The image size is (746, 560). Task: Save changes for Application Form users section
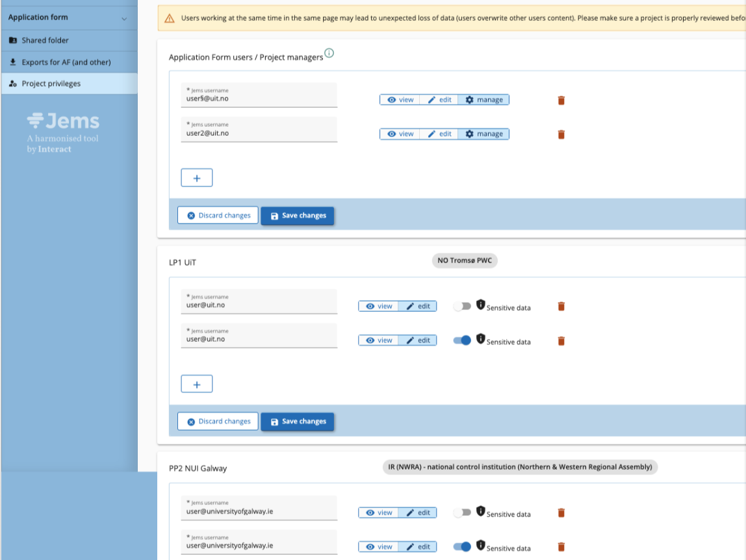click(298, 216)
